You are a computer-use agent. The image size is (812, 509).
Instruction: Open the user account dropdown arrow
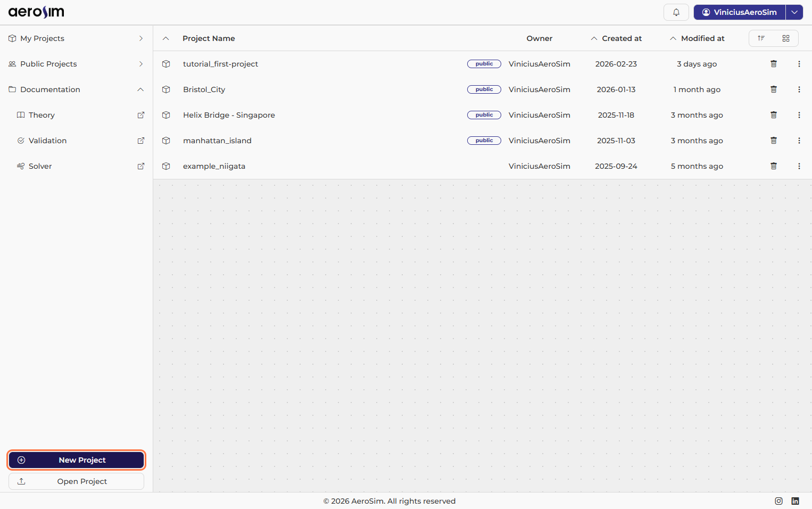tap(794, 12)
